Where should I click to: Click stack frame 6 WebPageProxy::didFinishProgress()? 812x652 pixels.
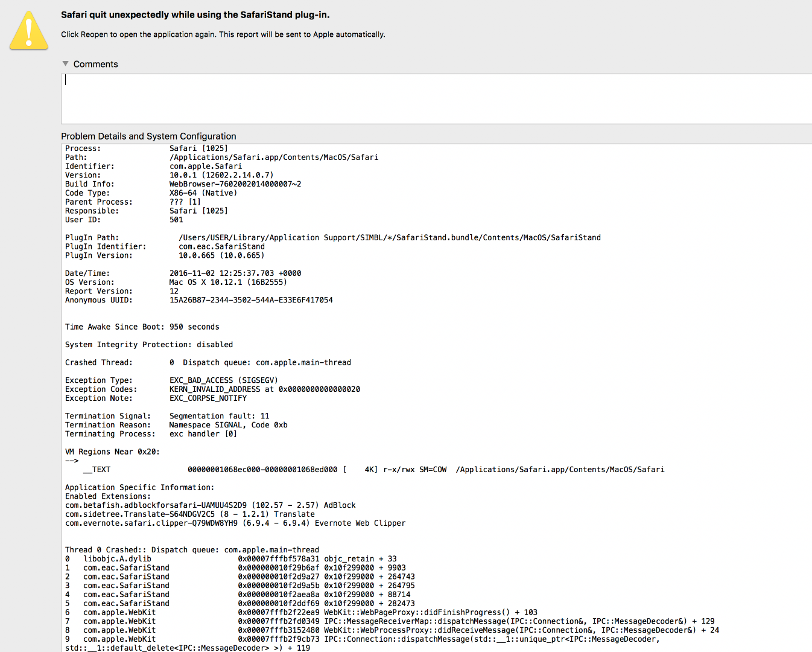[301, 612]
